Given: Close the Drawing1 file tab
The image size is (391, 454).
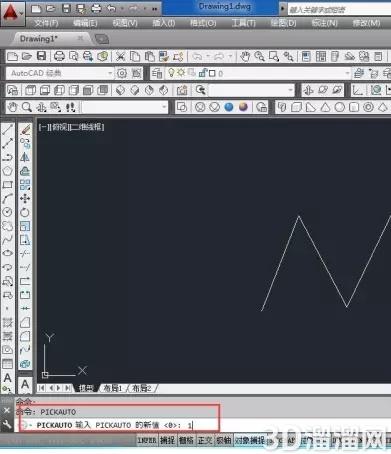Looking at the screenshot, I should pos(80,39).
